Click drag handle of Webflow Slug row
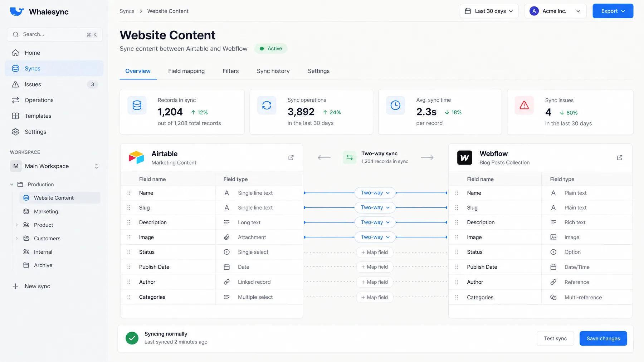 [x=457, y=207]
